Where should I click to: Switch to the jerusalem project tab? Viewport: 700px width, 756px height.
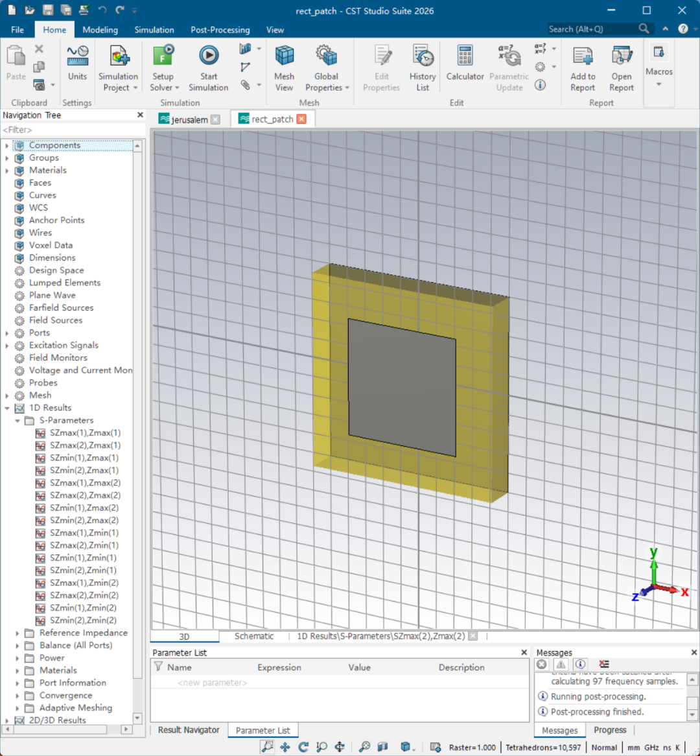(x=189, y=119)
